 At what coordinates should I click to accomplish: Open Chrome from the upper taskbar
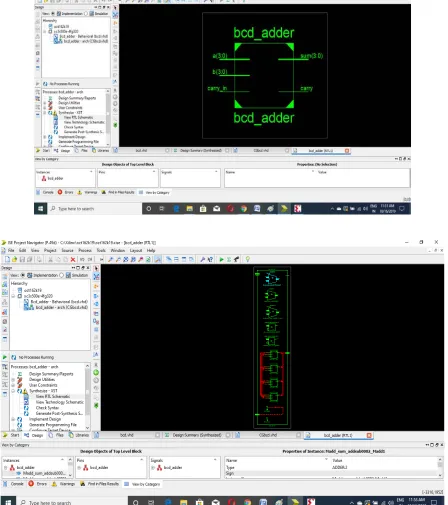(244, 209)
